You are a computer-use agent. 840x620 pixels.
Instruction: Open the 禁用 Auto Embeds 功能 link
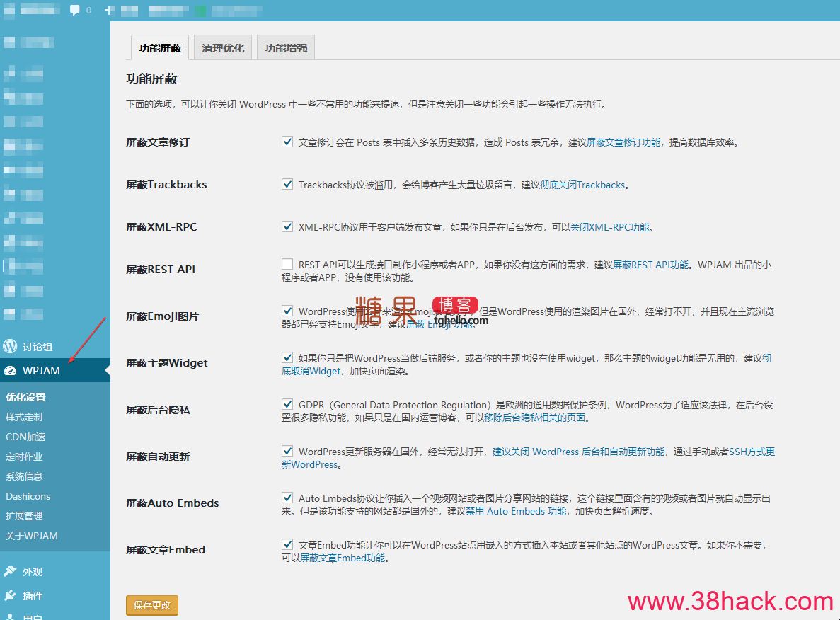pyautogui.click(x=516, y=511)
